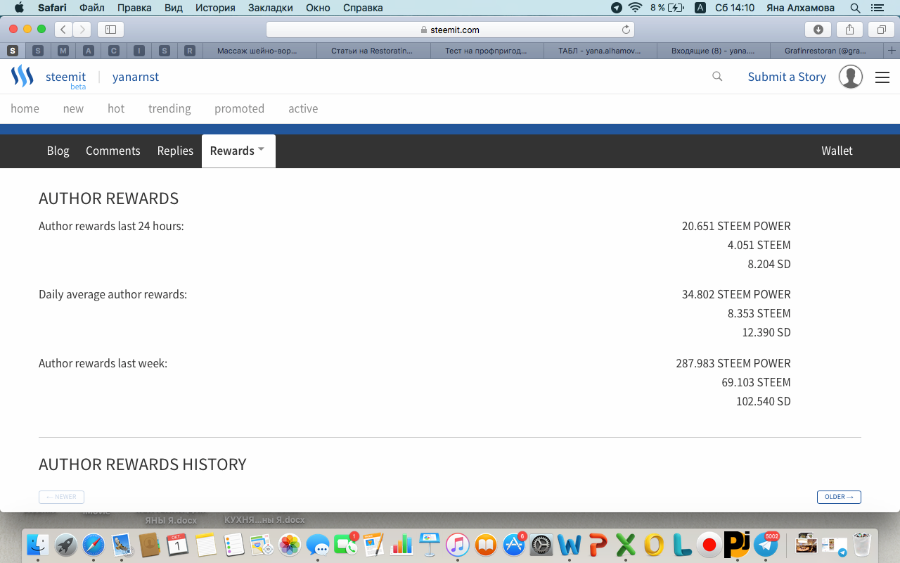This screenshot has height=563, width=900.
Task: Open Launchpad rocket in the Dock
Action: 65,544
